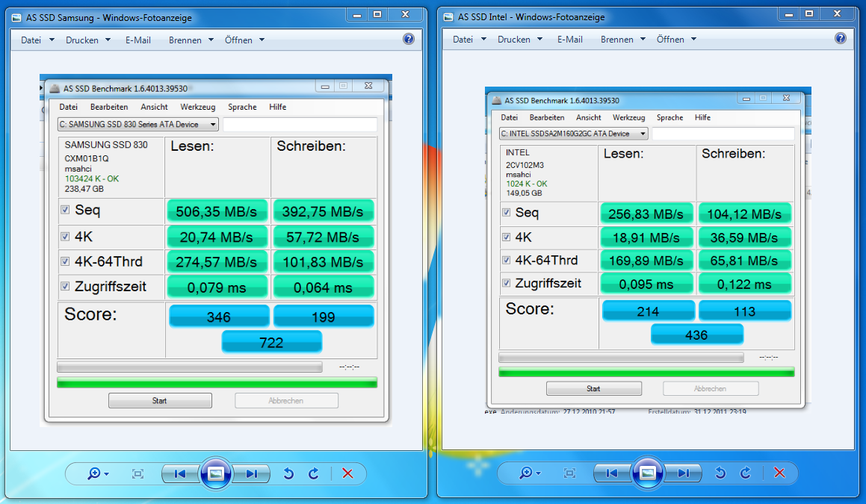The image size is (866, 504).
Task: Rotate counterclockwise in Intel viewer
Action: [x=720, y=473]
